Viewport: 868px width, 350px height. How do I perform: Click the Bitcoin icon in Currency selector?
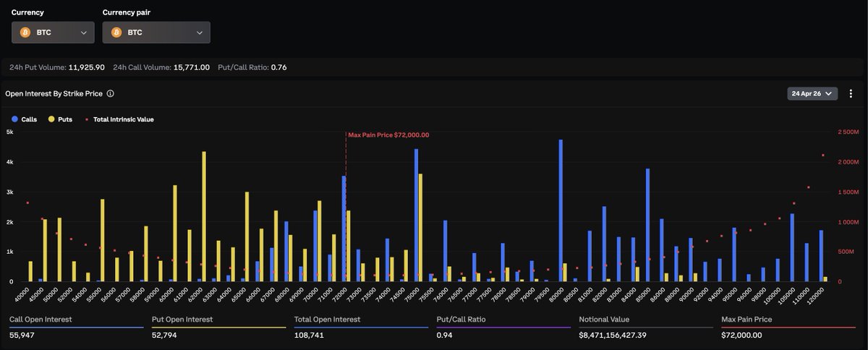click(25, 33)
